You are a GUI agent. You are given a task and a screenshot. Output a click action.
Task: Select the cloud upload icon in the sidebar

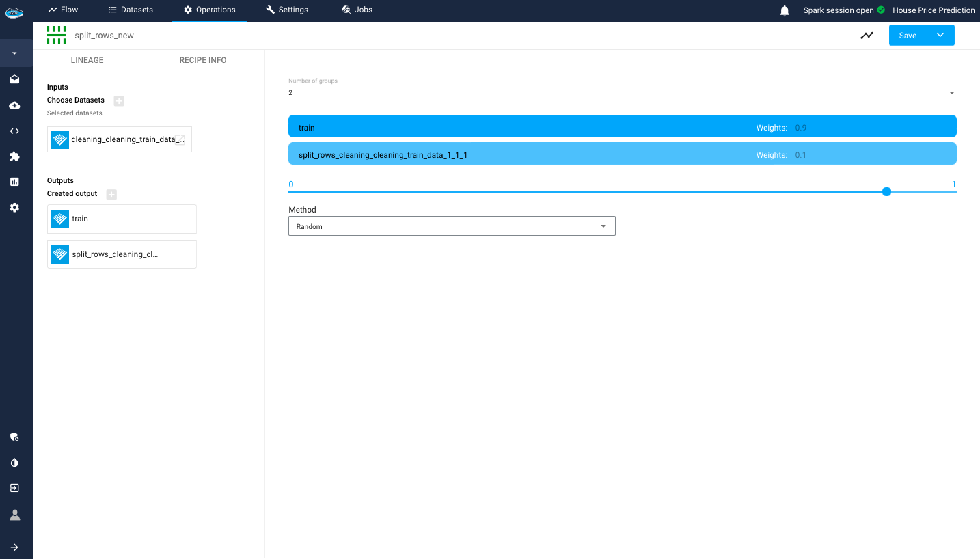pyautogui.click(x=14, y=105)
